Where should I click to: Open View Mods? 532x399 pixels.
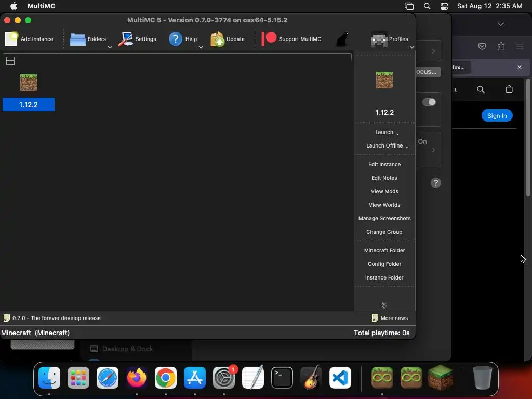(x=384, y=191)
